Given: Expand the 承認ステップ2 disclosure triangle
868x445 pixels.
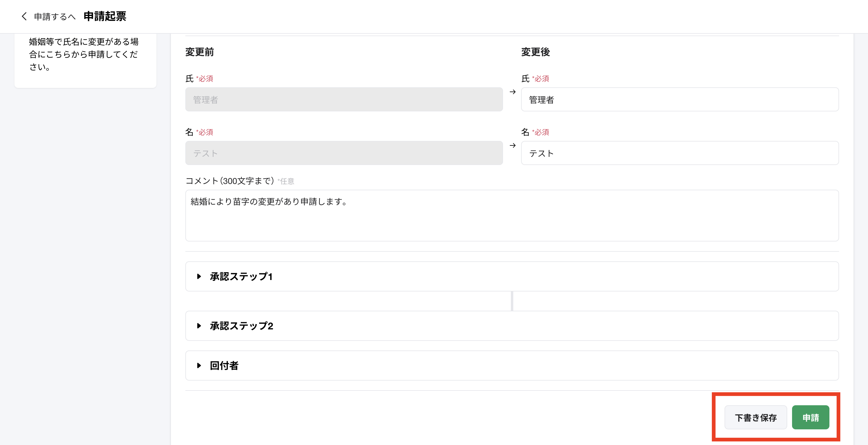Looking at the screenshot, I should pyautogui.click(x=199, y=326).
